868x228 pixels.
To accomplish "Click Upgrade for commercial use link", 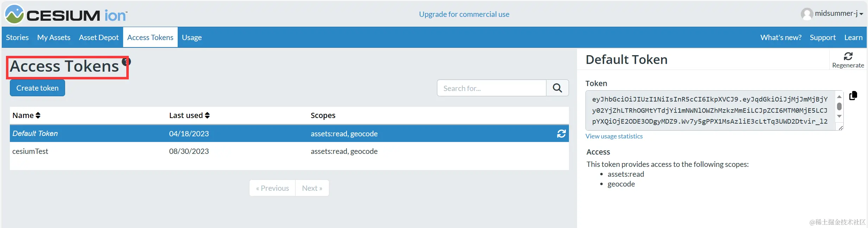I will 464,14.
